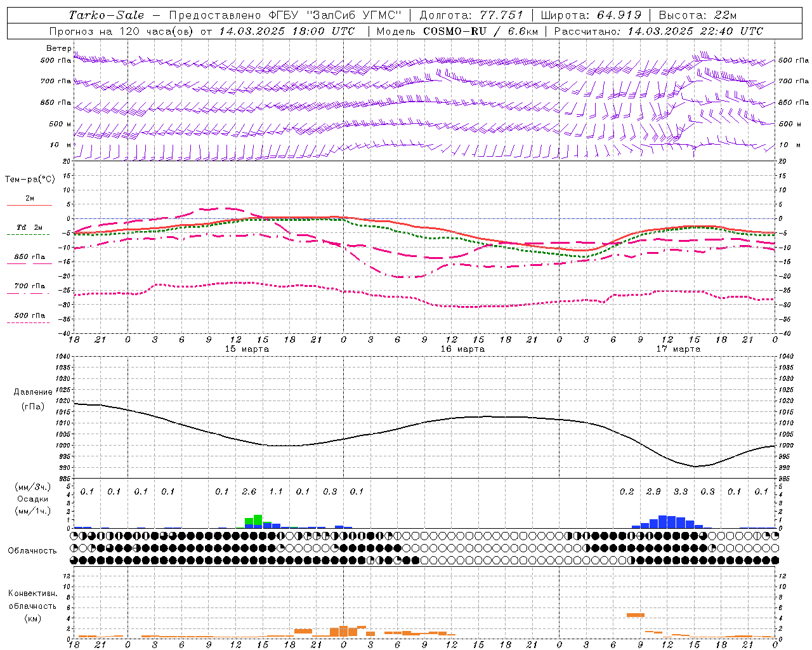812x650 pixels.
Task: Click the left '10 м' wind level label
Action: 60,145
